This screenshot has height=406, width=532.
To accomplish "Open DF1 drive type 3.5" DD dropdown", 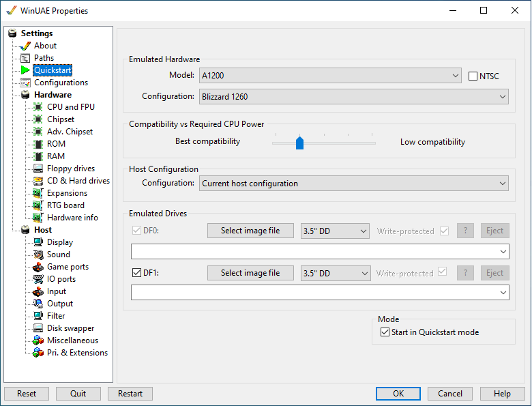I will (x=335, y=273).
